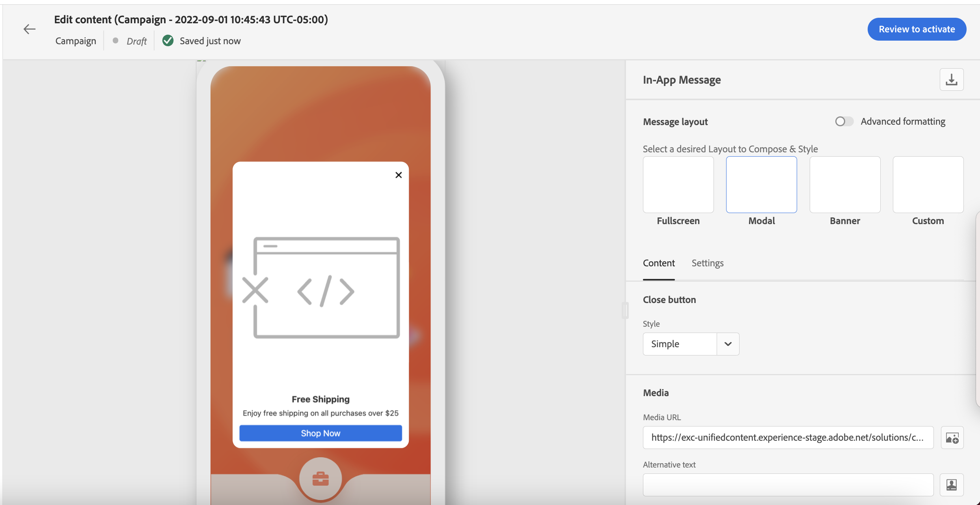
Task: Click the Alternative text input field
Action: click(x=788, y=485)
